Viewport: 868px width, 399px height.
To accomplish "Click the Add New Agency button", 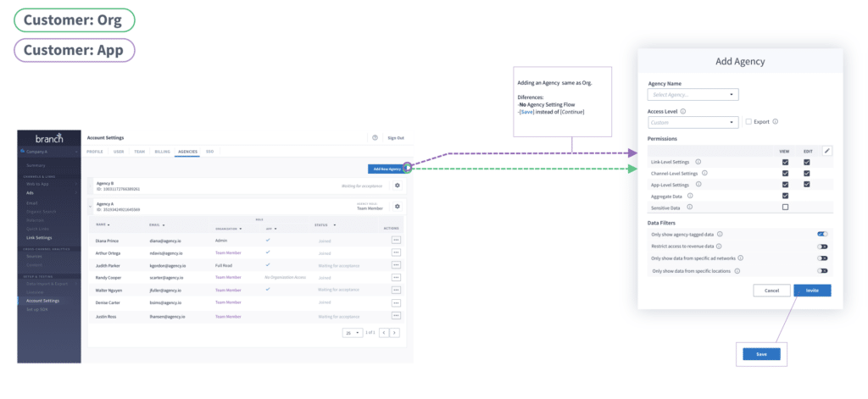I will click(385, 169).
